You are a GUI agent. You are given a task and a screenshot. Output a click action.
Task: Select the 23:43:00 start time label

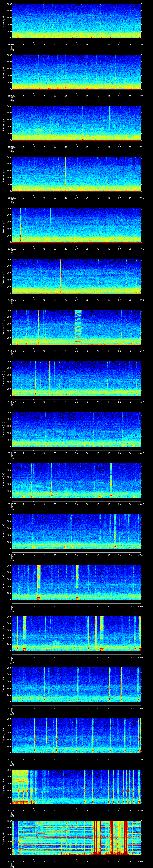pyautogui.click(x=12, y=402)
